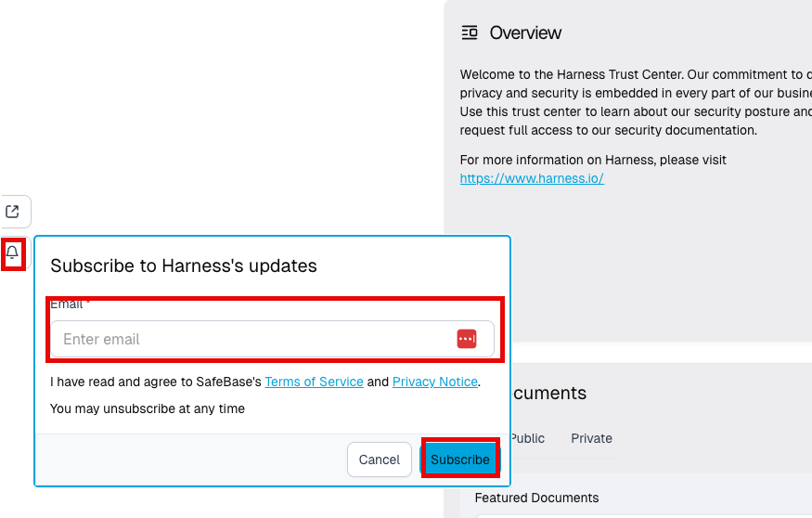Screen dimensions: 812x518
Task: Open the Privacy Notice link
Action: pyautogui.click(x=435, y=382)
